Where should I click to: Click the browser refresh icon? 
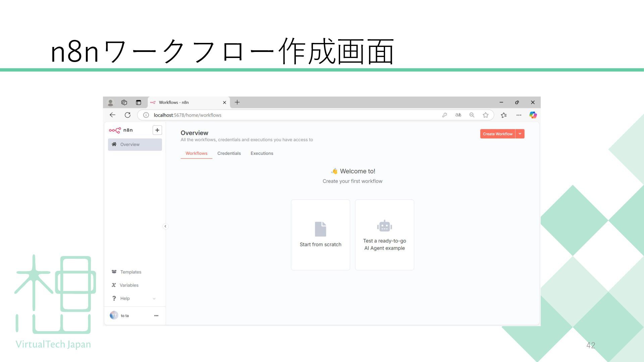coord(127,115)
